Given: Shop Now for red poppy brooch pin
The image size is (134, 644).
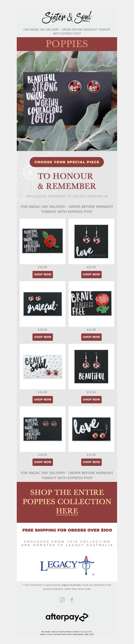Looking at the screenshot, I should (43, 275).
